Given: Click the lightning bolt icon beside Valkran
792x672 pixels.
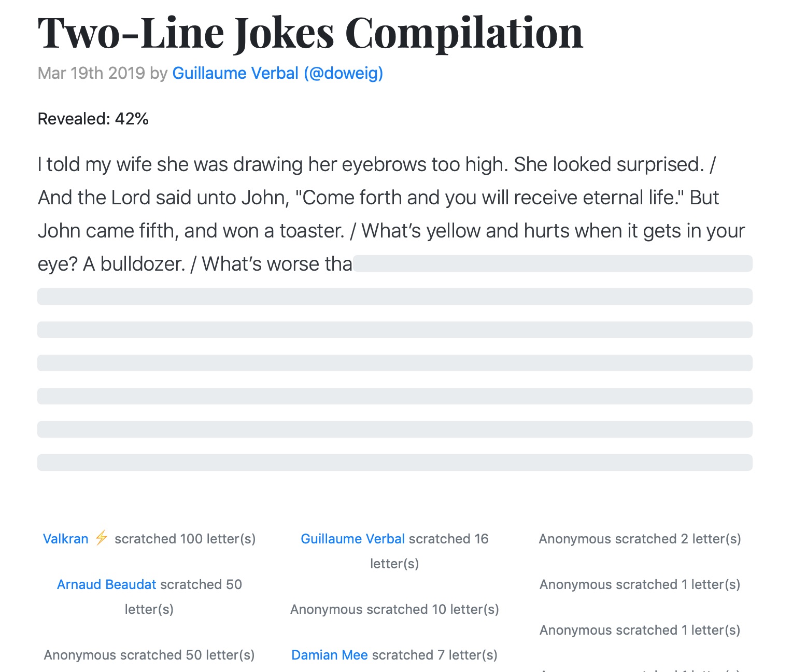Looking at the screenshot, I should [102, 538].
